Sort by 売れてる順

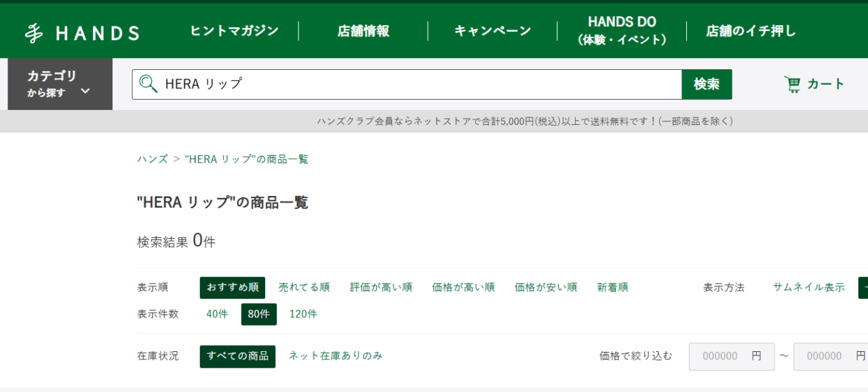[304, 288]
